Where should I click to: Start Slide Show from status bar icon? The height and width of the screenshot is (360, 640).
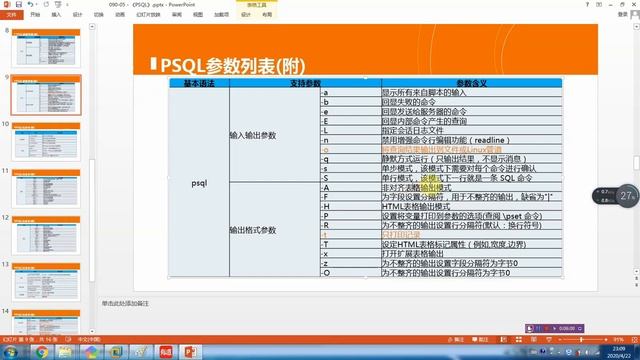pyautogui.click(x=549, y=339)
